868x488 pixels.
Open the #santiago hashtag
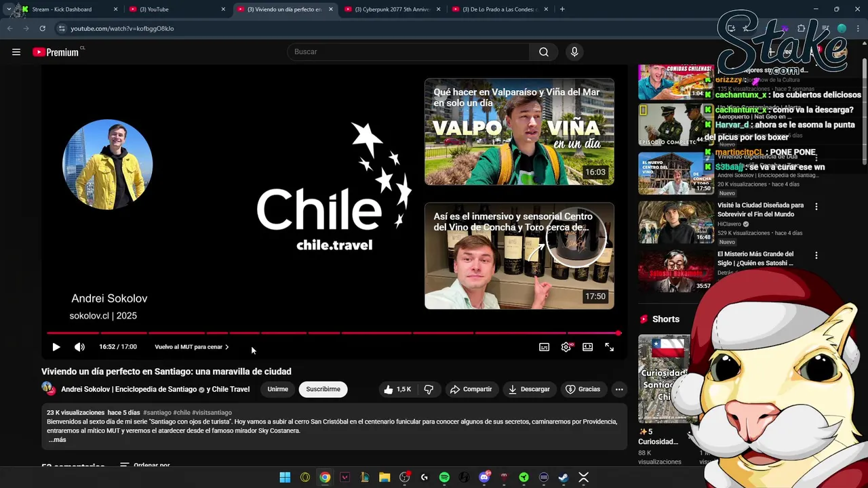157,413
